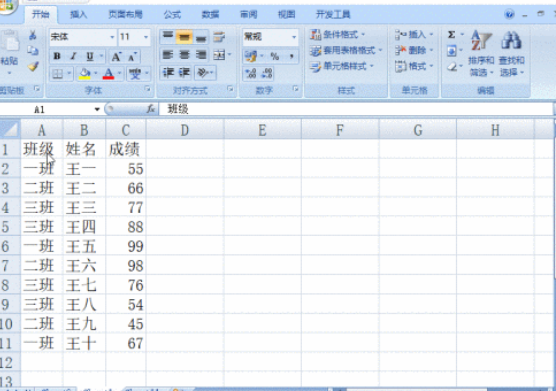
Task: Click the AutoSum sigma icon
Action: 451,34
